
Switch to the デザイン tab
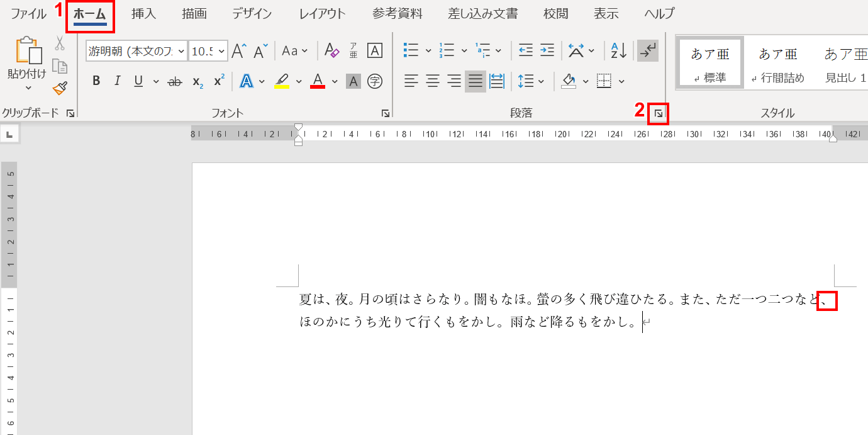click(252, 14)
